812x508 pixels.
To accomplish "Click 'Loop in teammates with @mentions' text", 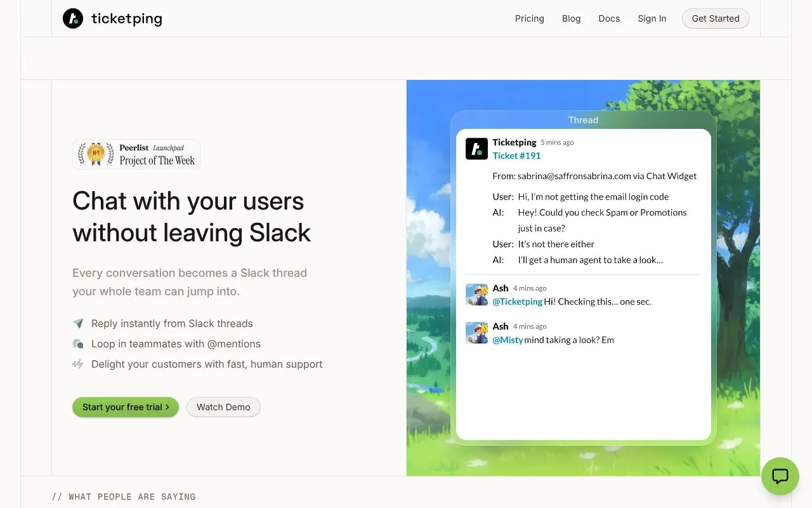I will (x=176, y=344).
